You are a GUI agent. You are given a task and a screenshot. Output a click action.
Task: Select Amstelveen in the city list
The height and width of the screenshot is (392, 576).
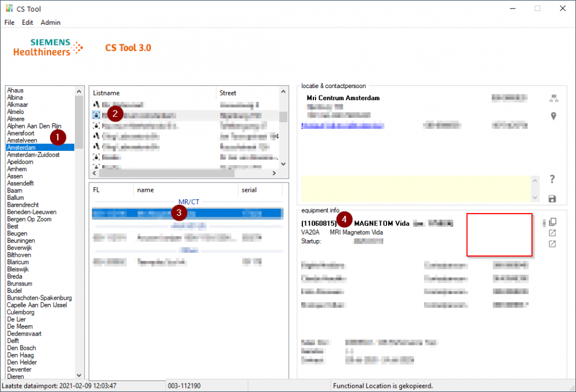(22, 140)
